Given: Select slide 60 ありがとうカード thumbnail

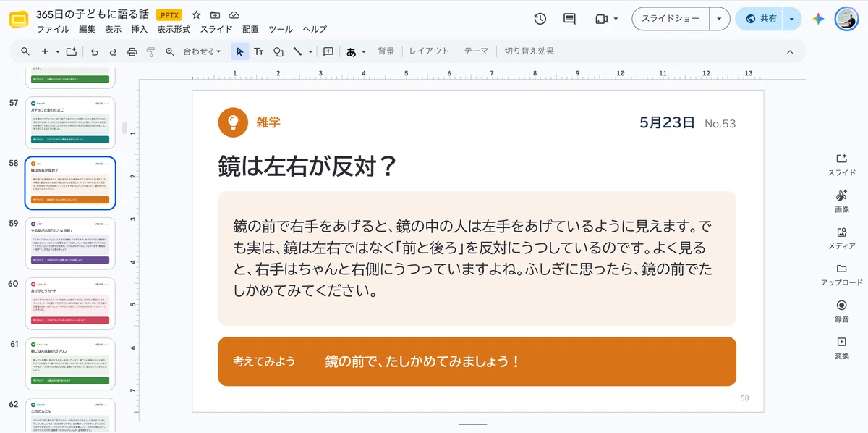Looking at the screenshot, I should [70, 303].
